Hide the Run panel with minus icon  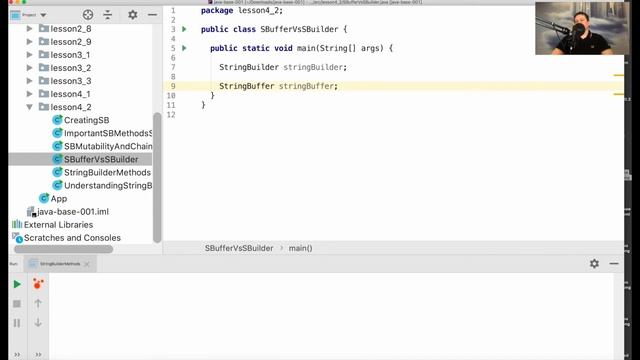(614, 264)
